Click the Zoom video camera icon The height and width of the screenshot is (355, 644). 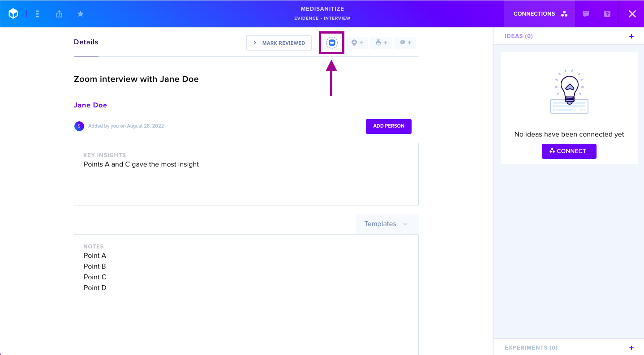pos(331,43)
